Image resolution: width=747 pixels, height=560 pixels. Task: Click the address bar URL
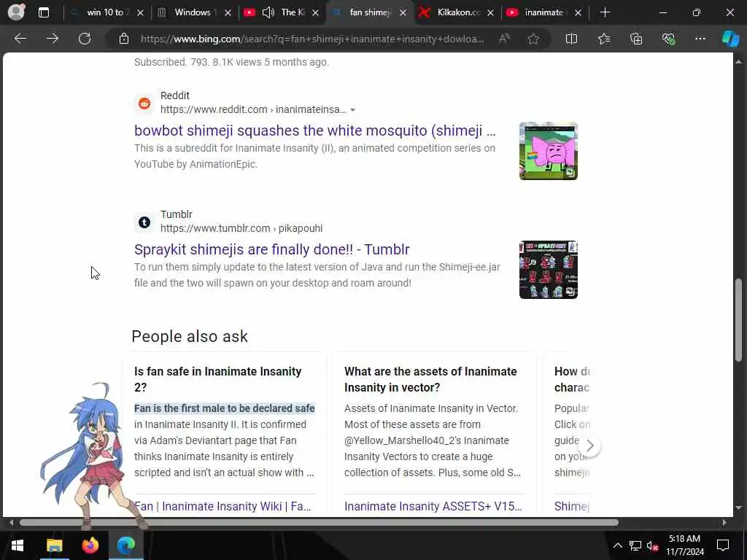coord(312,39)
